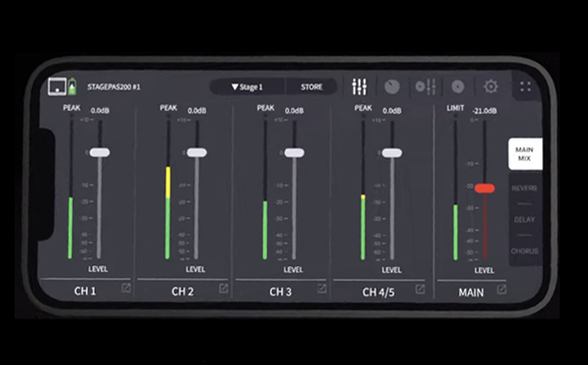The image size is (588, 365).
Task: Open the EQ and fader settings icon
Action: 425,87
